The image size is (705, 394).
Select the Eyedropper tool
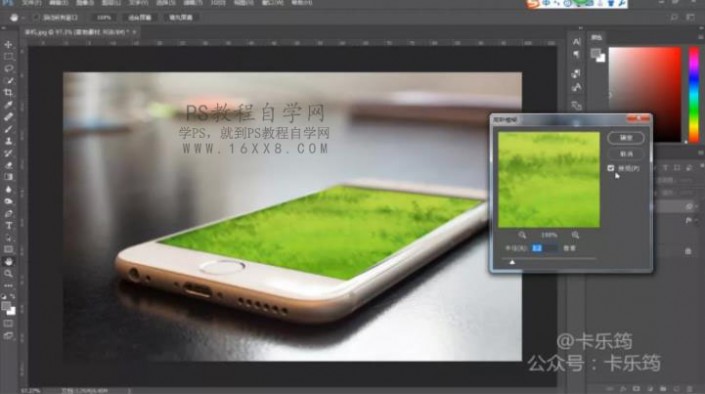coord(9,105)
